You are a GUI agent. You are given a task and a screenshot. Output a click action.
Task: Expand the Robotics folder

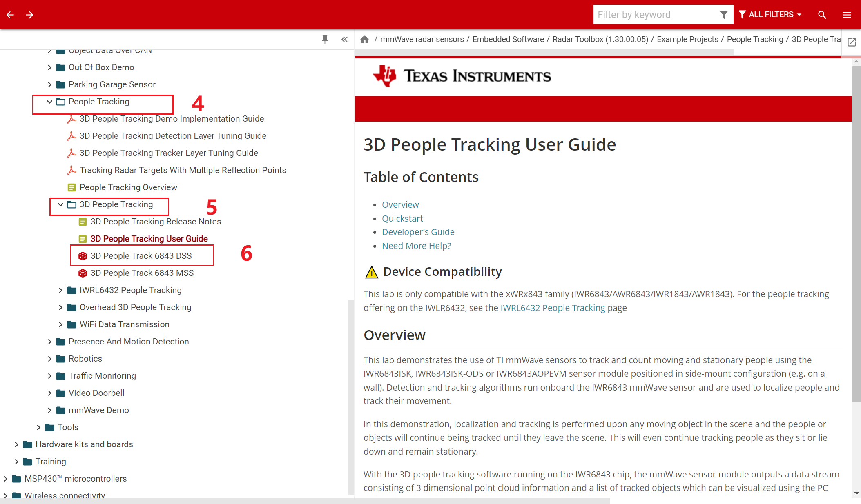coord(49,359)
